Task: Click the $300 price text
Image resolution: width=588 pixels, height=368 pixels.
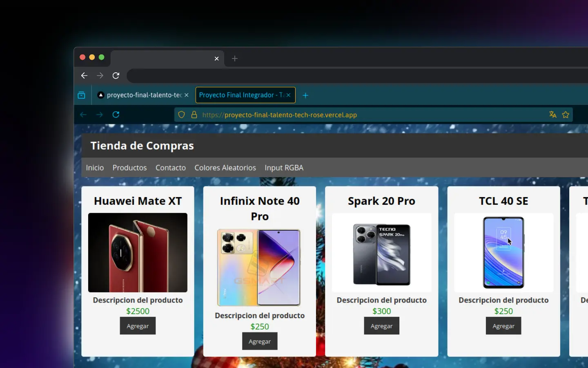Action: point(381,311)
